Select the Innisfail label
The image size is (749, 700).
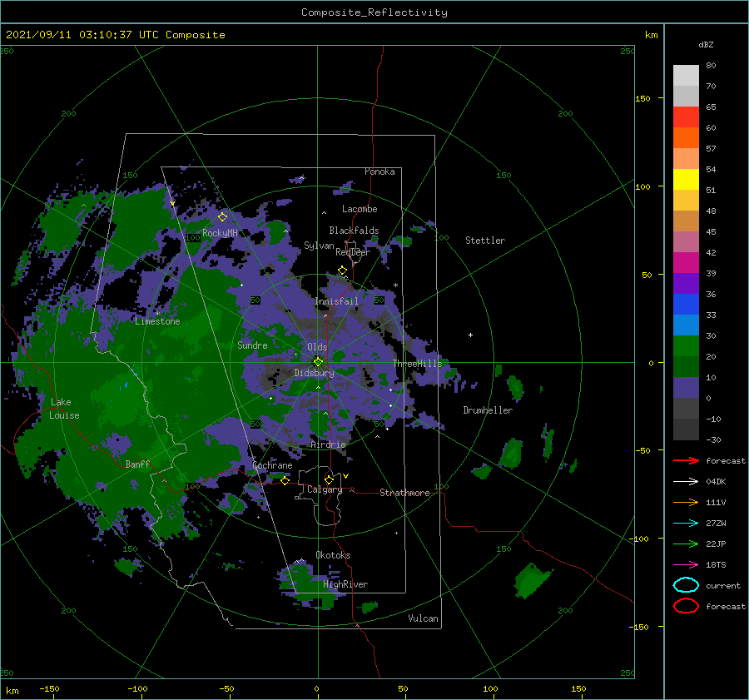click(x=336, y=301)
